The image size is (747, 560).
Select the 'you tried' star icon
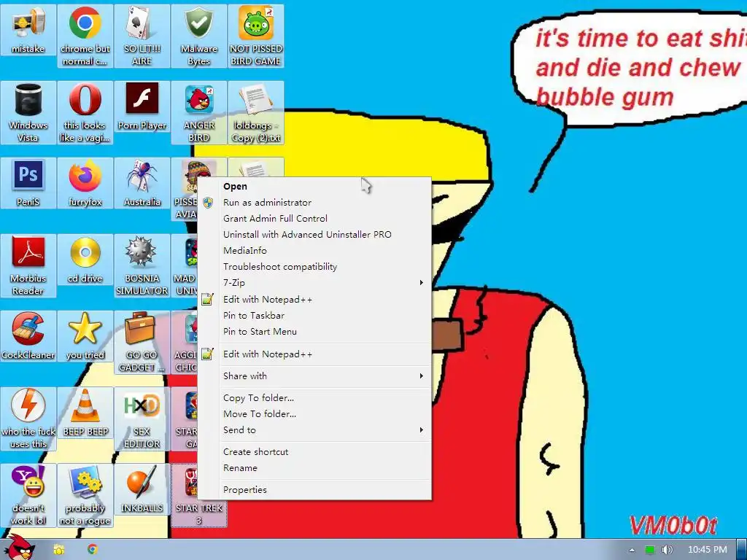85,336
